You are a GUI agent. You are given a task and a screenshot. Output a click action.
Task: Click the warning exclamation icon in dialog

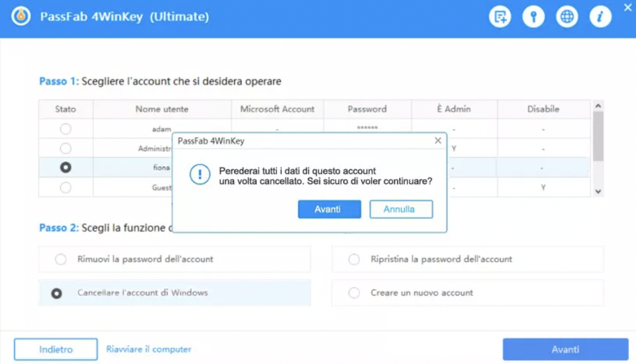click(x=199, y=174)
